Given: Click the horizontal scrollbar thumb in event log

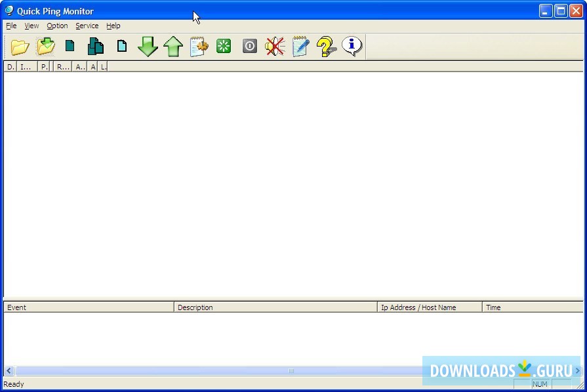Looking at the screenshot, I should (292, 370).
